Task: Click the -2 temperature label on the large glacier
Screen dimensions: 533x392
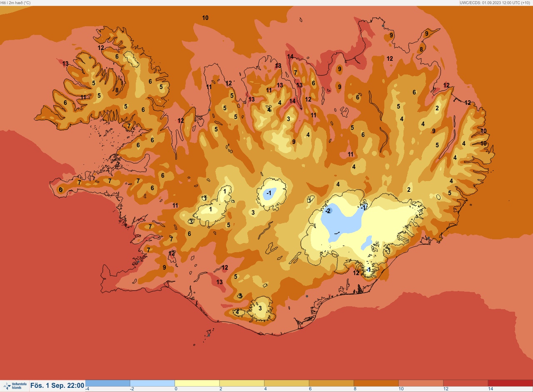Action: point(328,211)
